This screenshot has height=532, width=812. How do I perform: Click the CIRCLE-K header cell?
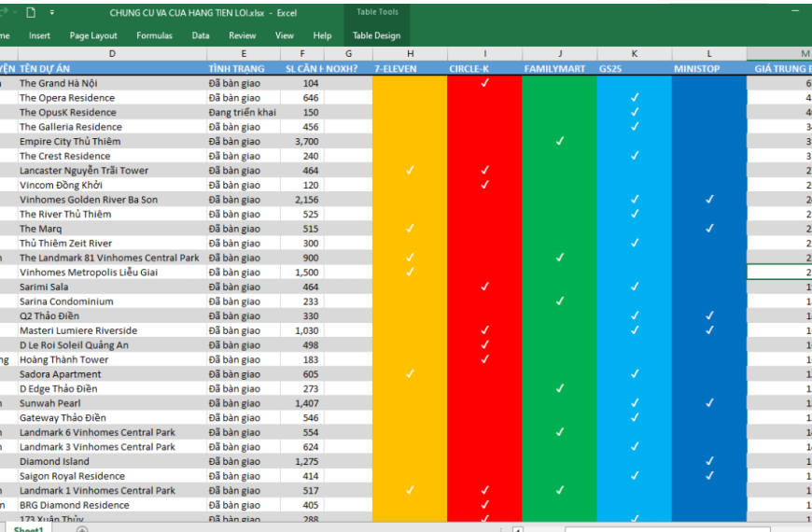pyautogui.click(x=484, y=68)
